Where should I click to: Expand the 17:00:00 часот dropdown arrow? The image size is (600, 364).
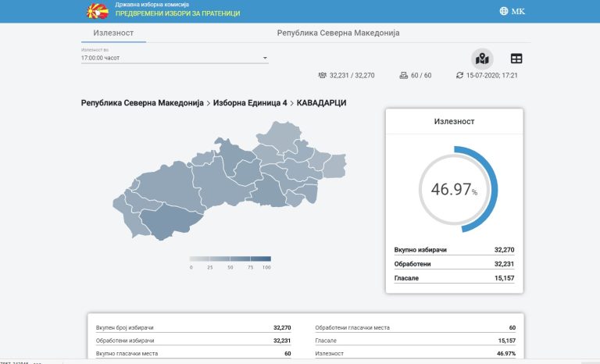[x=265, y=58]
